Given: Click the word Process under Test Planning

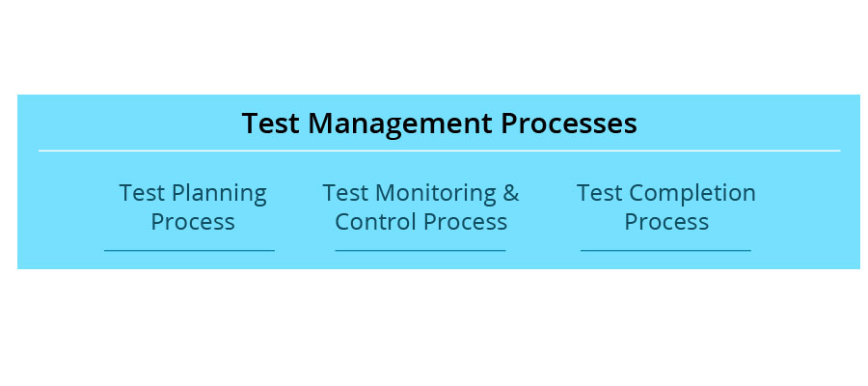Looking at the screenshot, I should 193,222.
